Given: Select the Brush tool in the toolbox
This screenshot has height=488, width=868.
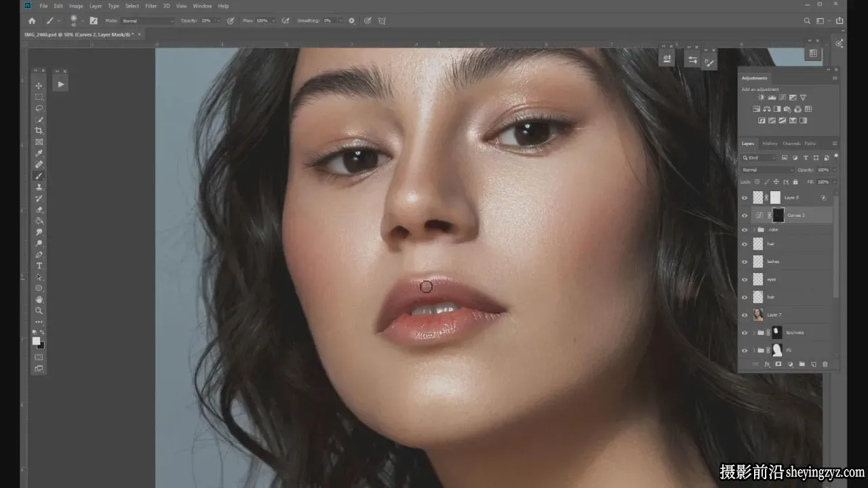Looking at the screenshot, I should click(x=39, y=176).
